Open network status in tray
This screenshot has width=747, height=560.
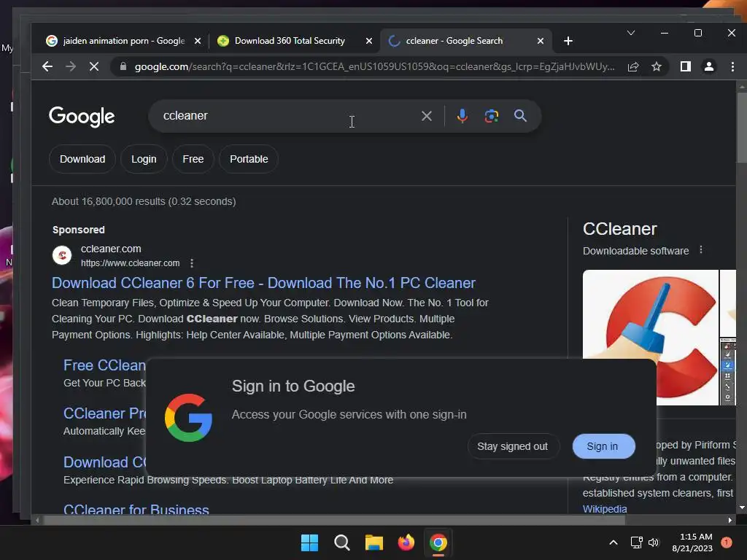pos(636,542)
